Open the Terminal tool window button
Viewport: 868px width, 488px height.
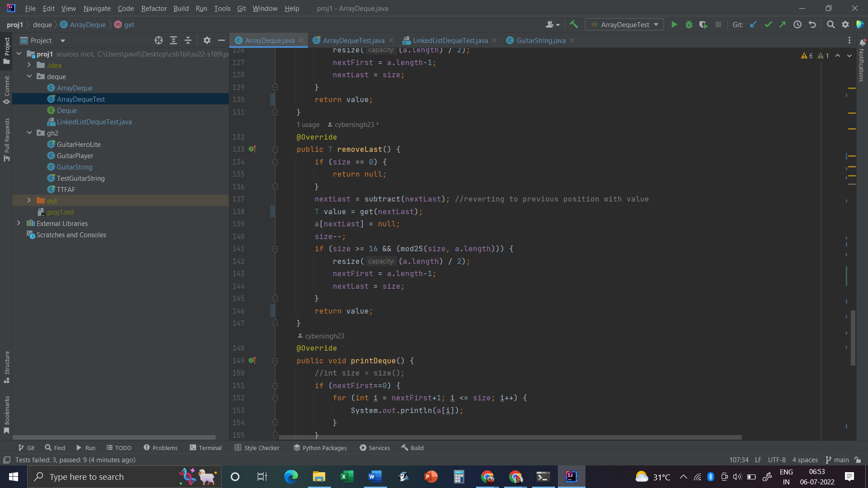(206, 448)
